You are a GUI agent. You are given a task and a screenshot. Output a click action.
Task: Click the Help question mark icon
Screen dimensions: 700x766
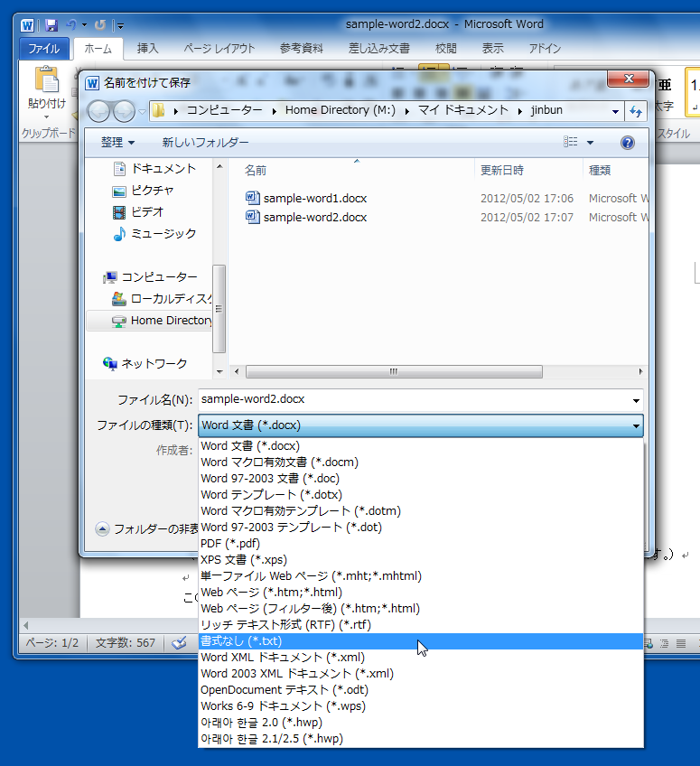click(627, 142)
